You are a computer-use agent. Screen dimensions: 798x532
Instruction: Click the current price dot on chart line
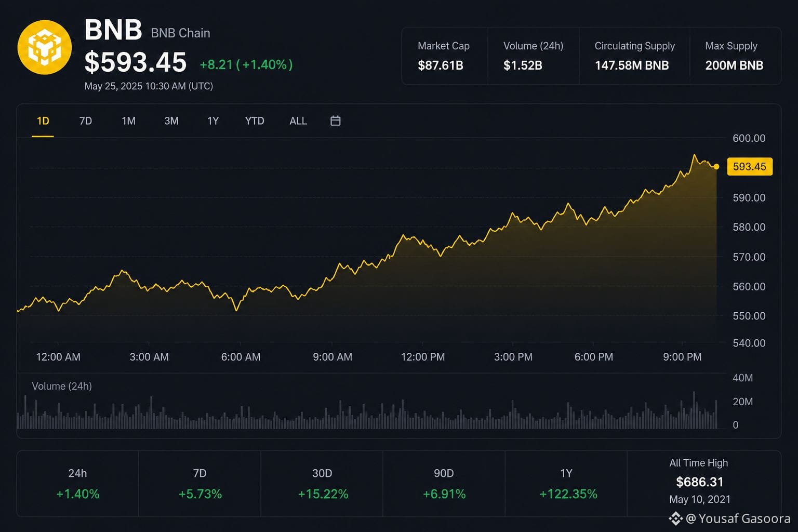(716, 167)
